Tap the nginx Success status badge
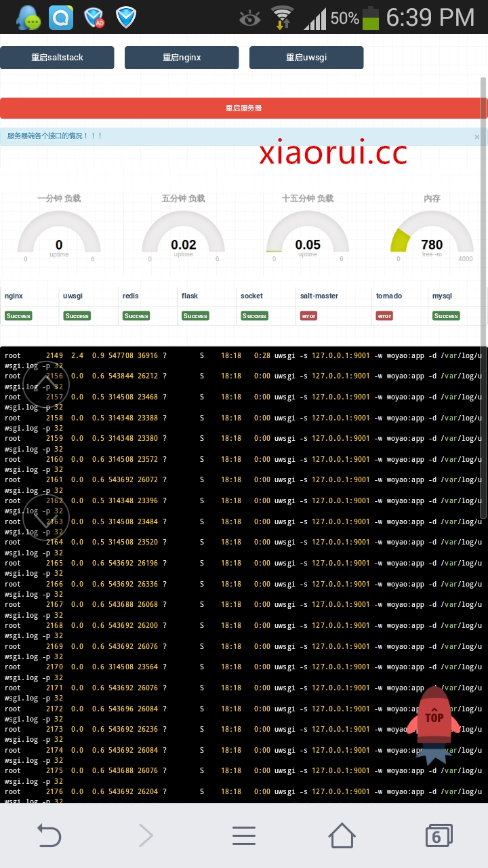The height and width of the screenshot is (868, 488). 18,316
